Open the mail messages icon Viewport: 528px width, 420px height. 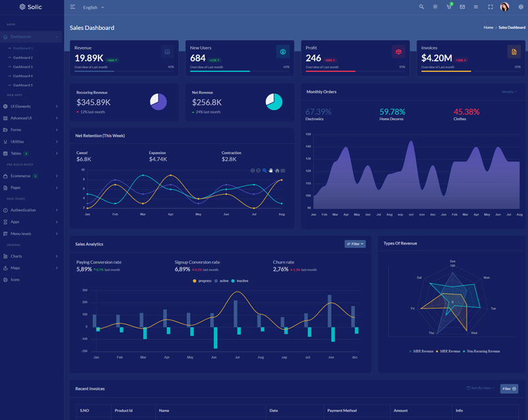click(462, 7)
